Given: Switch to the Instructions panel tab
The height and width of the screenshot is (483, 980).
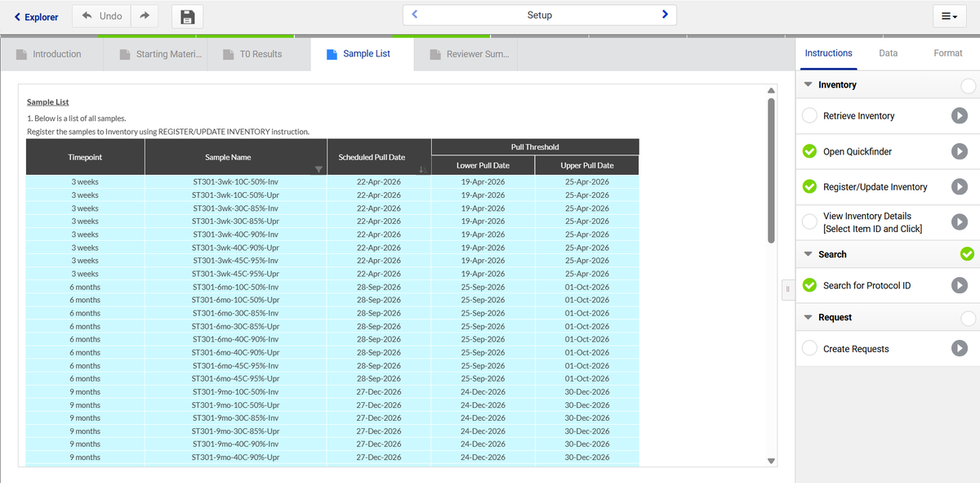Looking at the screenshot, I should click(x=828, y=53).
